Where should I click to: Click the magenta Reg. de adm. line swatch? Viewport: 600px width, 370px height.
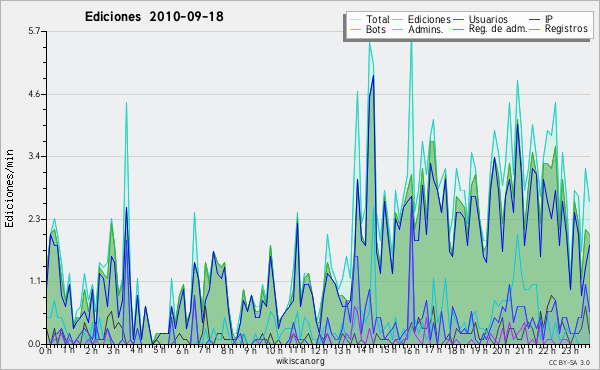click(458, 29)
